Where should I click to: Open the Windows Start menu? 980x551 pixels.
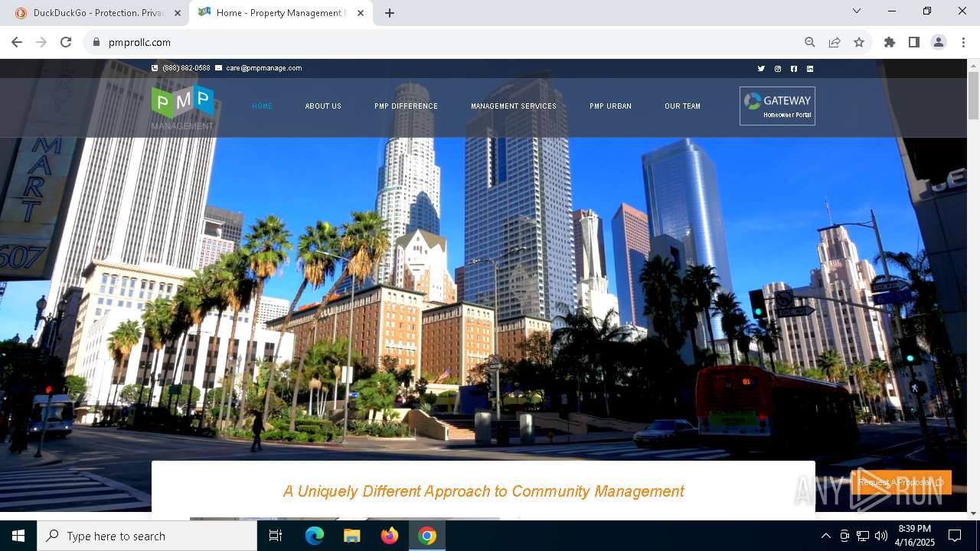18,536
